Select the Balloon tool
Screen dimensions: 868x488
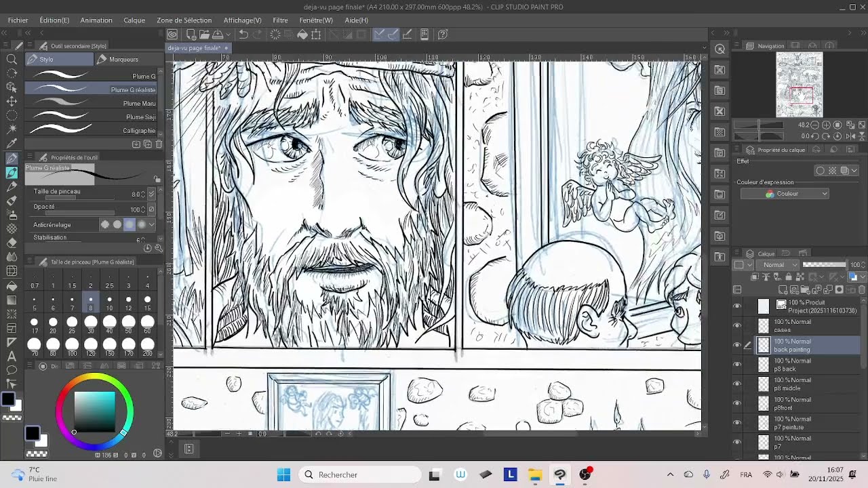pos(12,370)
